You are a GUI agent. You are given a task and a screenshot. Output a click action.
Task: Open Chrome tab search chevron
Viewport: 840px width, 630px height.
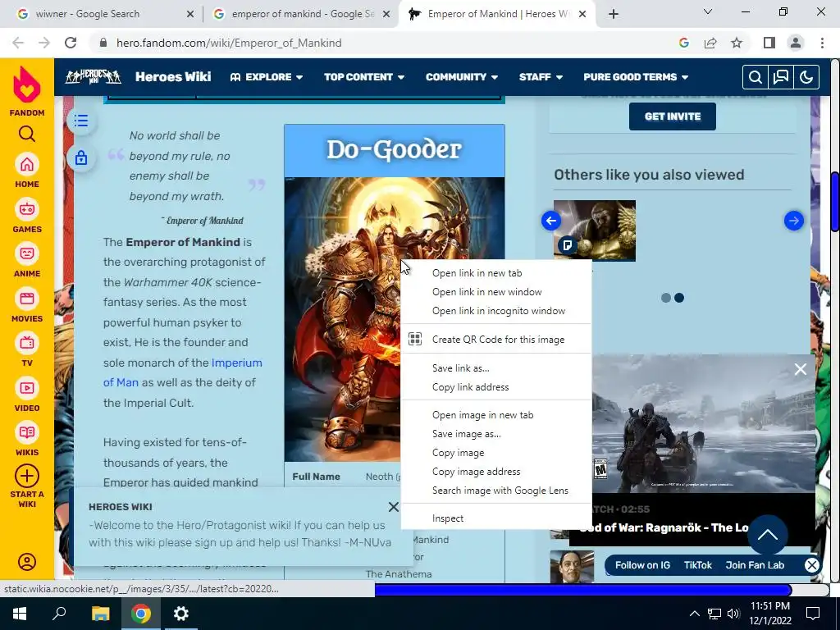click(x=708, y=11)
